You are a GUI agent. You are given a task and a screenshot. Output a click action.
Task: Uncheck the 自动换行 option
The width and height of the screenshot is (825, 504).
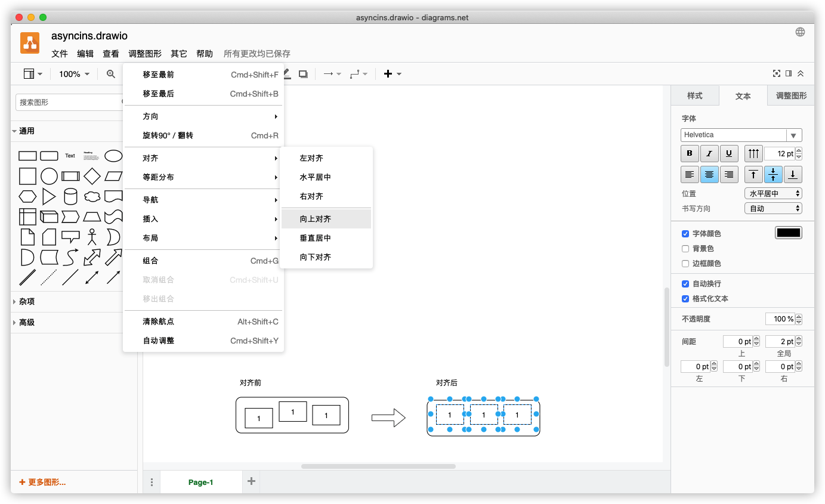pyautogui.click(x=685, y=284)
